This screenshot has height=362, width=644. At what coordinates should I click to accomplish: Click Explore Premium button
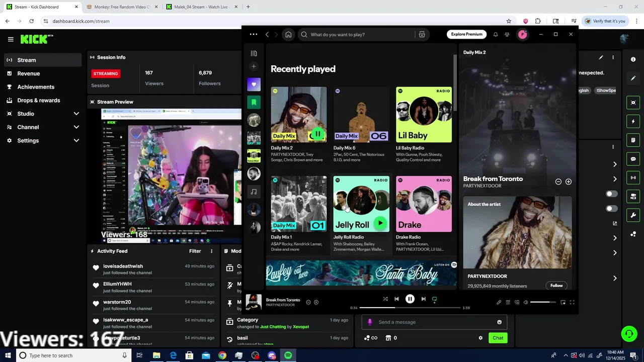click(467, 34)
